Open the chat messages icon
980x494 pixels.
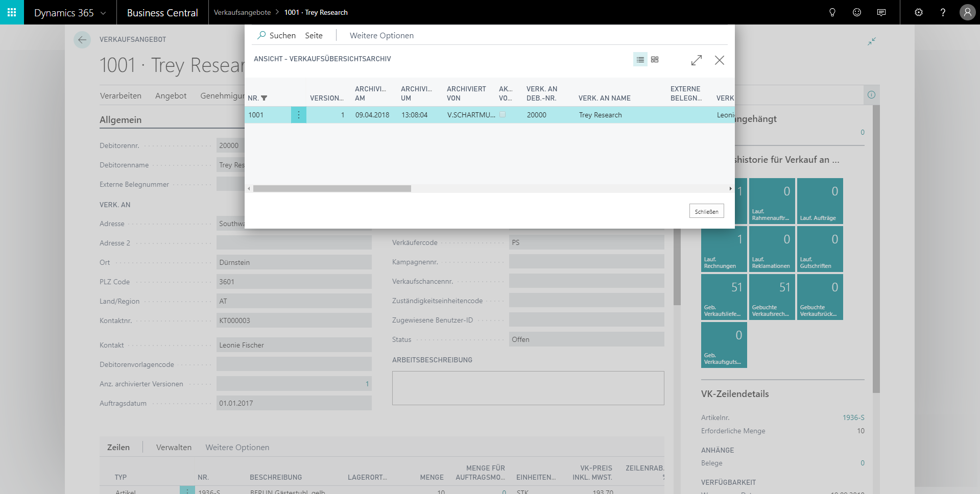(x=881, y=12)
